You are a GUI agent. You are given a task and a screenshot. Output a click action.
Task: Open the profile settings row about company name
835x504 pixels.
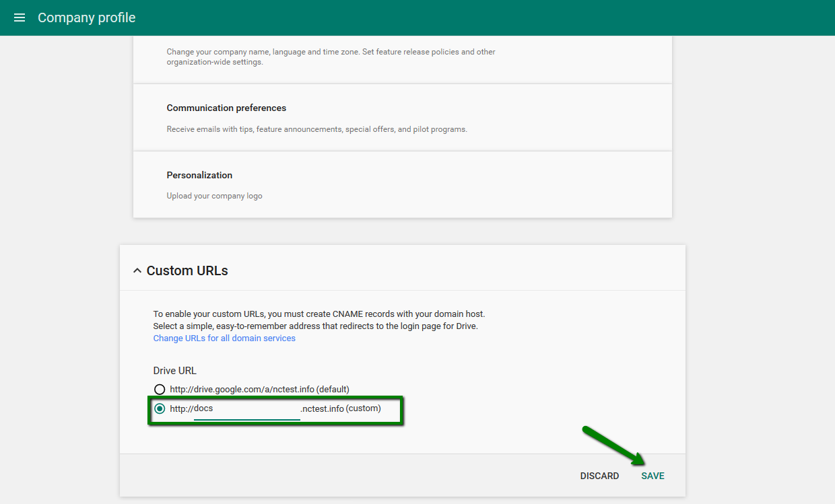[x=331, y=57]
